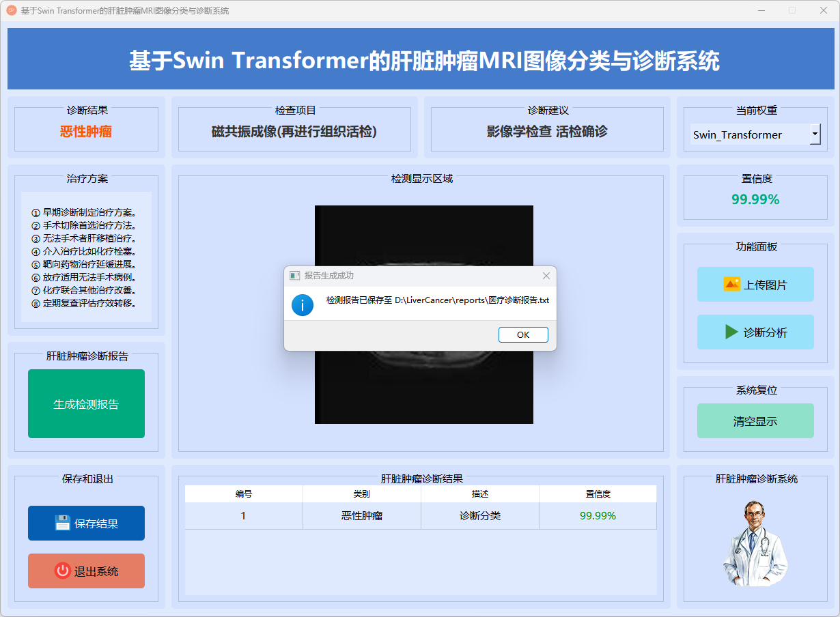Minimize the main application window
This screenshot has width=840, height=617.
pyautogui.click(x=761, y=10)
